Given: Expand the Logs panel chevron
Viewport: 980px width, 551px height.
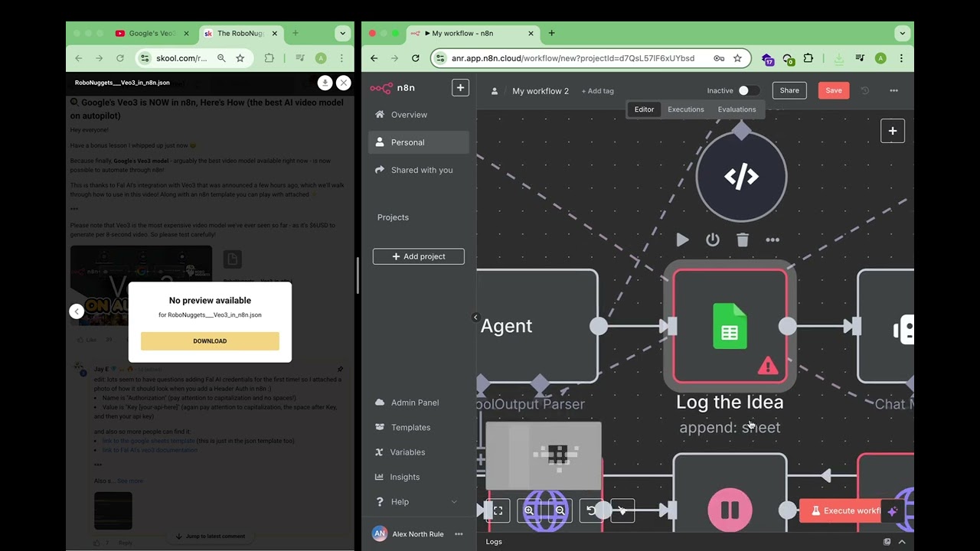Looking at the screenshot, I should coord(902,542).
